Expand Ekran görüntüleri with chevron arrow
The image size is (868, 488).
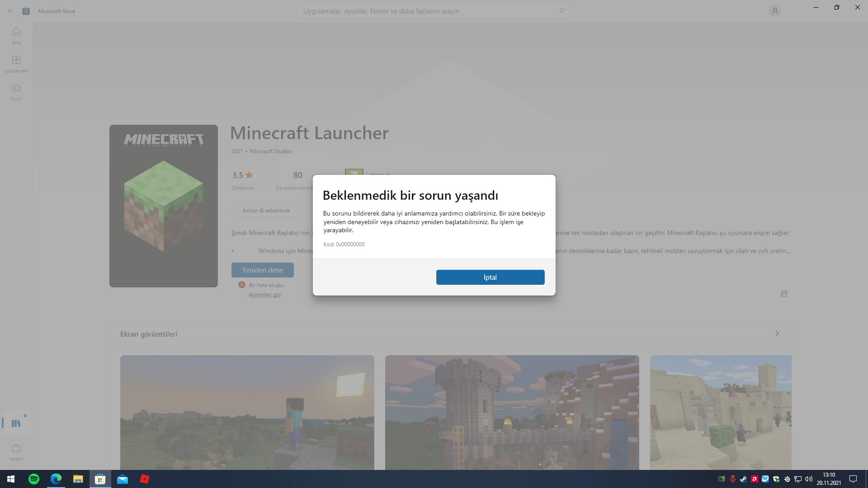pyautogui.click(x=777, y=333)
